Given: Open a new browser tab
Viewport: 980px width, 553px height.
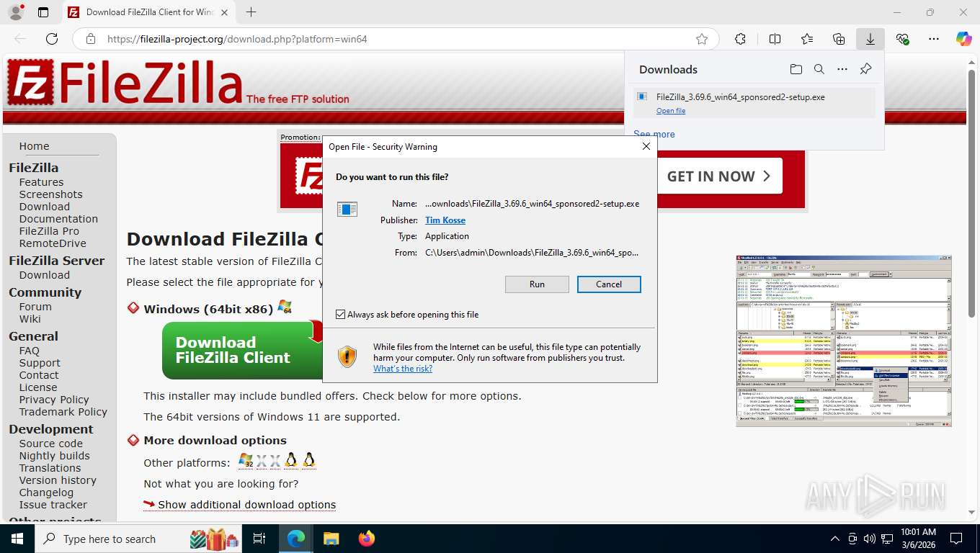Looking at the screenshot, I should click(x=251, y=12).
